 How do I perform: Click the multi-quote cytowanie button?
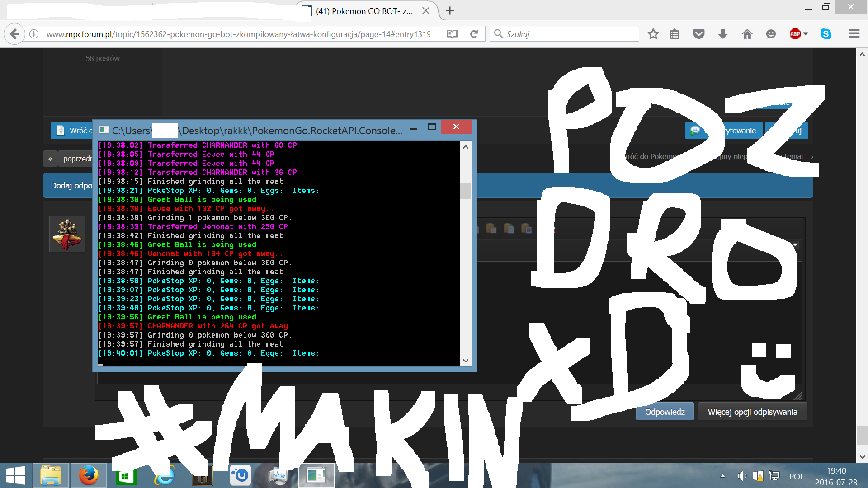724,131
